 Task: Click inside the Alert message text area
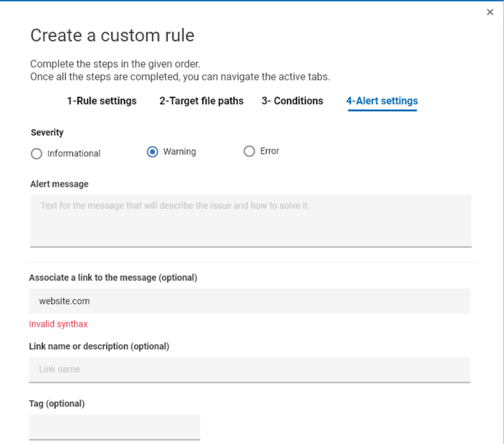pyautogui.click(x=251, y=220)
